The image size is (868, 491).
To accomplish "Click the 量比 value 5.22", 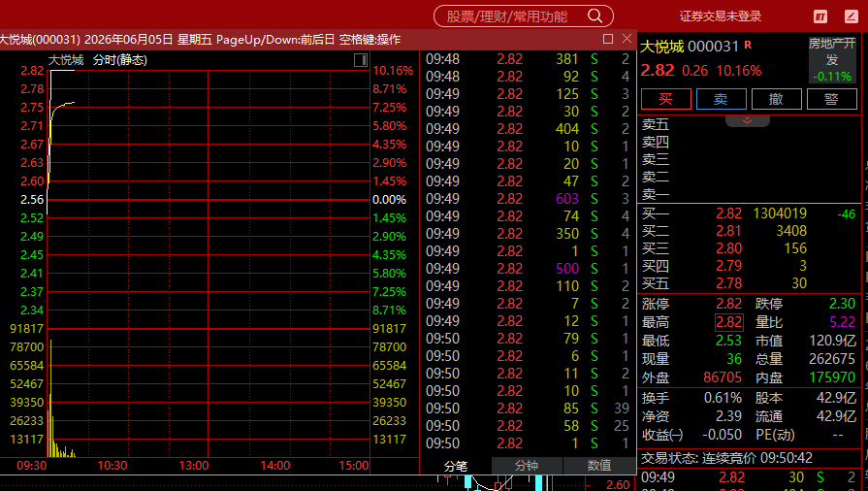I will point(842,322).
